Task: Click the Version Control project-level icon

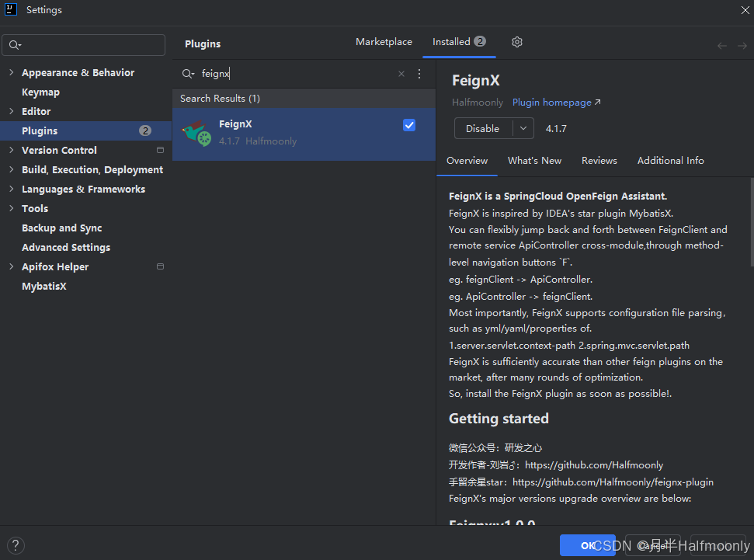Action: pyautogui.click(x=160, y=150)
